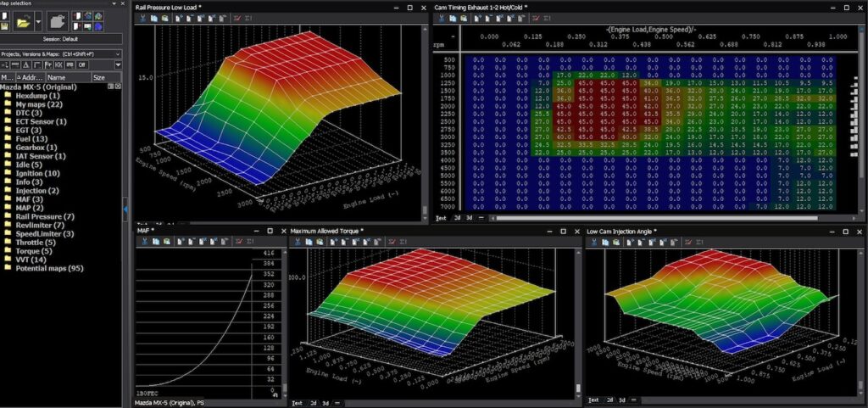
Task: Sort map list by Addr column header
Action: tap(30, 78)
